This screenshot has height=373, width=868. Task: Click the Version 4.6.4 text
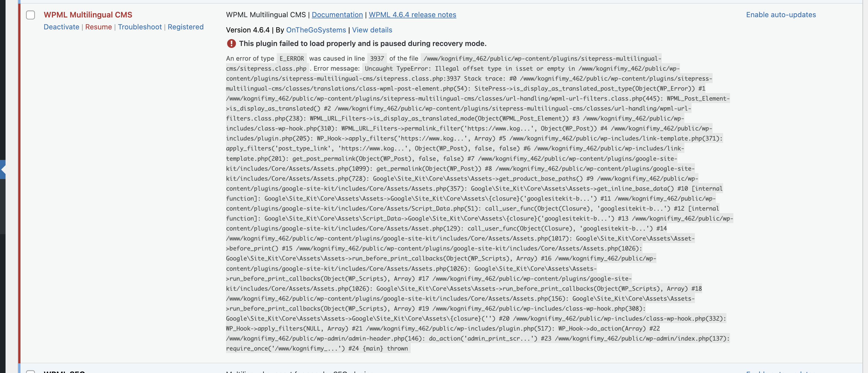(x=248, y=30)
